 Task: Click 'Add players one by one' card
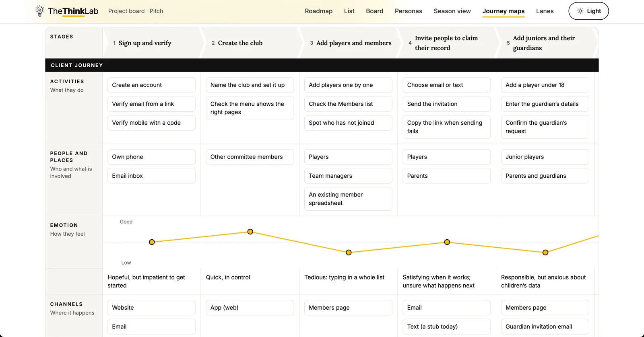pos(348,85)
